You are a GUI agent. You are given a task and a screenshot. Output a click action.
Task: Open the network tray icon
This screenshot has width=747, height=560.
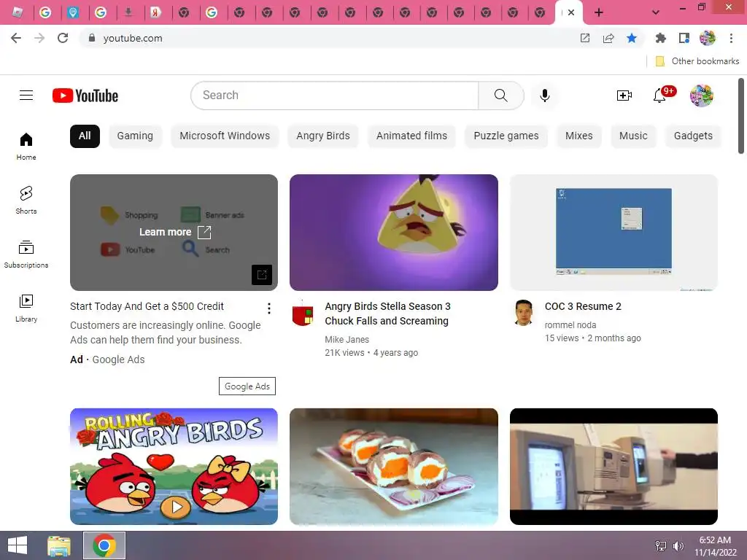661,545
